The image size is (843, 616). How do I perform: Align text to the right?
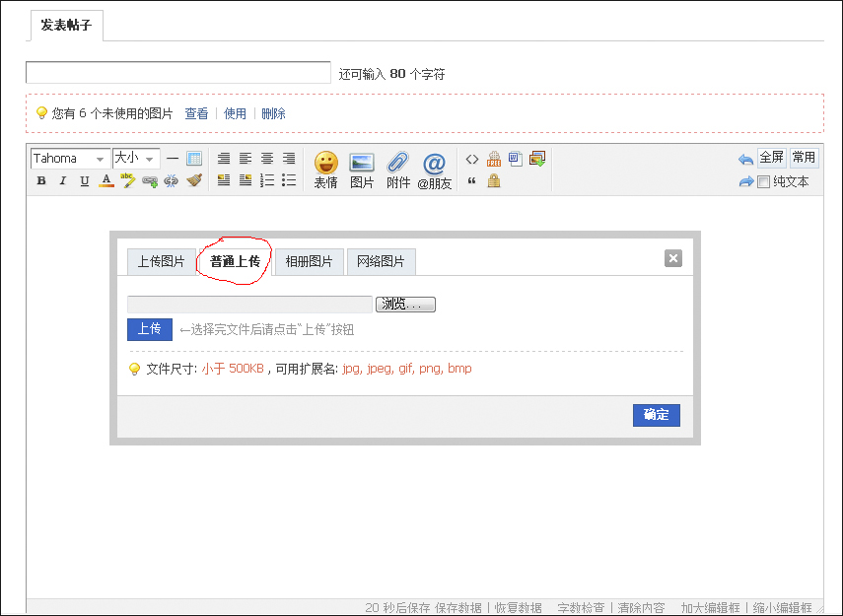point(289,159)
